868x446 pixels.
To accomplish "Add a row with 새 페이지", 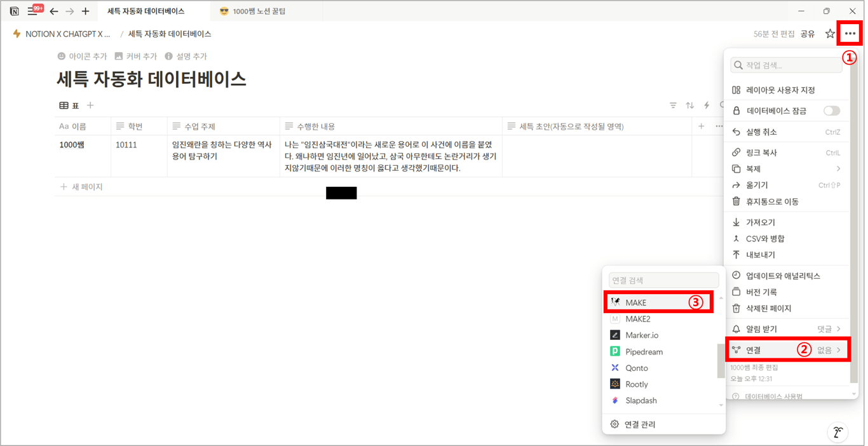I will [81, 187].
